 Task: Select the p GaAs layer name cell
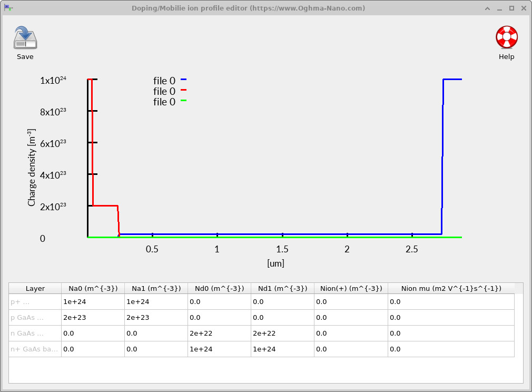pyautogui.click(x=35, y=318)
